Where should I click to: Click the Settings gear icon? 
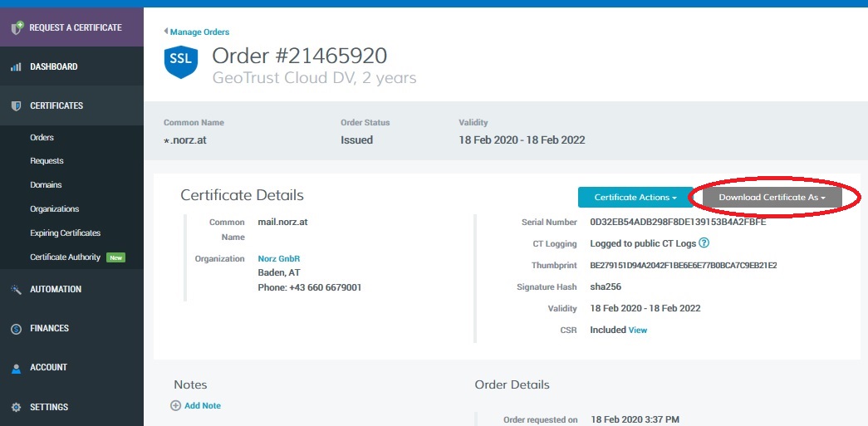[16, 407]
